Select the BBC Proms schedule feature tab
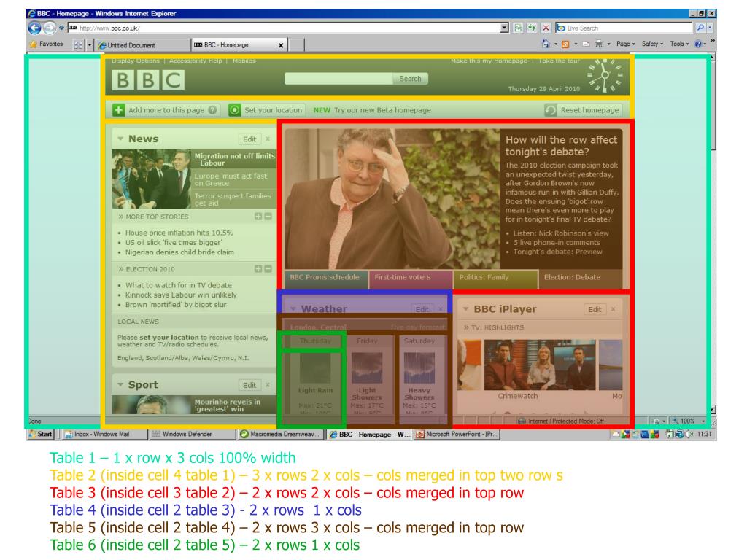This screenshot has width=747, height=560. point(326,279)
